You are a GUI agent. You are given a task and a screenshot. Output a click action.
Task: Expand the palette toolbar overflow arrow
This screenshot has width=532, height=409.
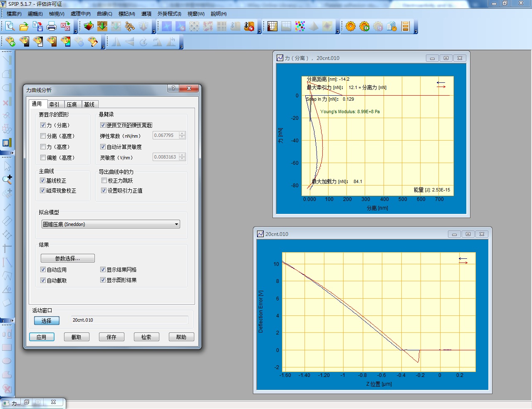[x=103, y=47]
